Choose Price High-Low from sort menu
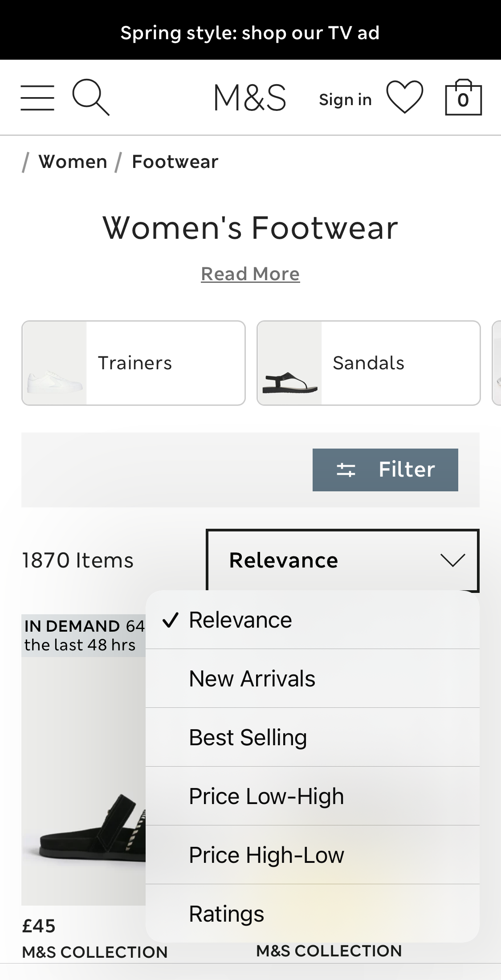501x980 pixels. click(266, 854)
